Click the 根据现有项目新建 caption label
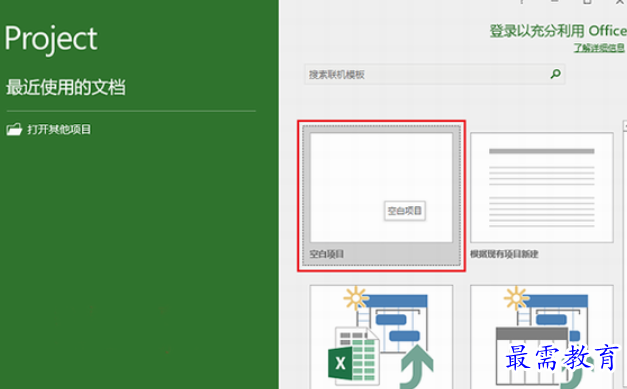Screen dimensions: 627x389 click(x=504, y=254)
